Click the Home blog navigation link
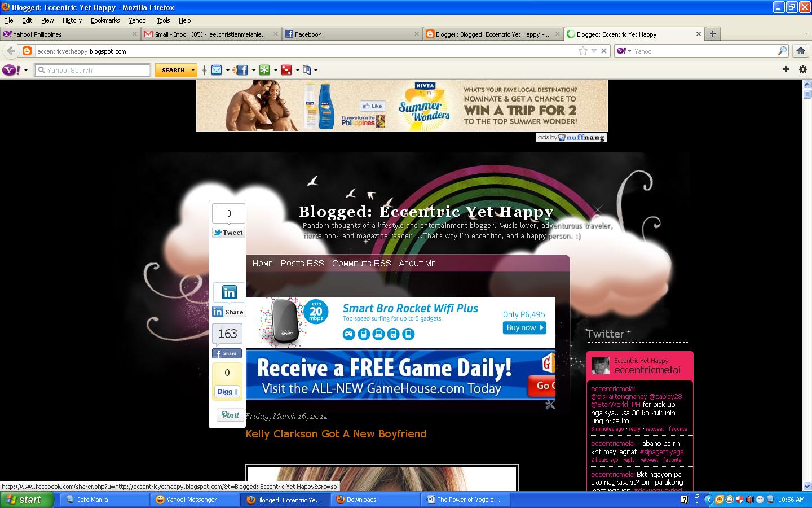 (262, 264)
